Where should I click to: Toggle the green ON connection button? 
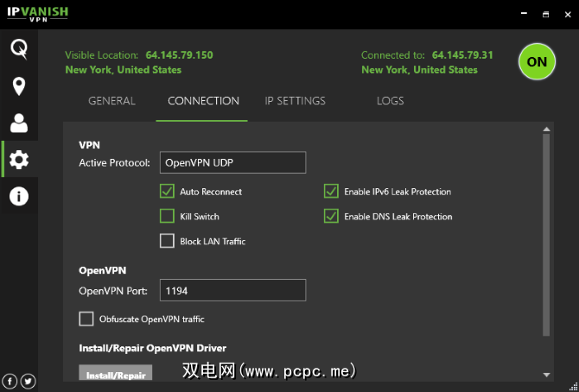click(537, 61)
